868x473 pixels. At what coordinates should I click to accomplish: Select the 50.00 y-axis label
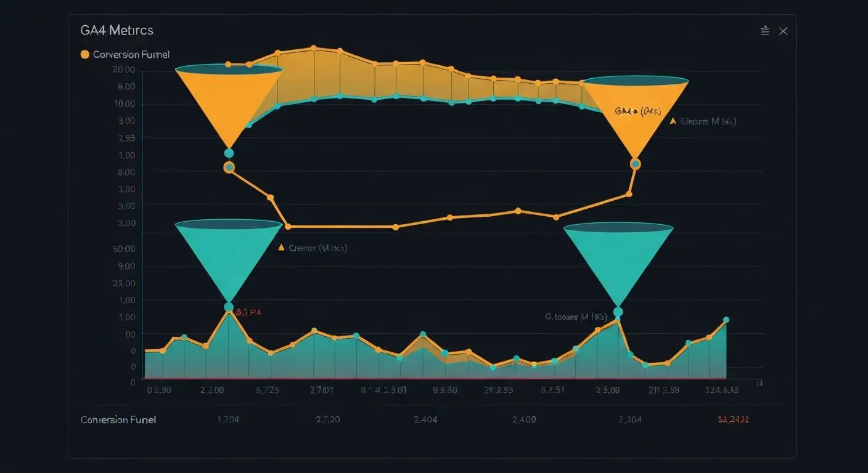pos(124,249)
